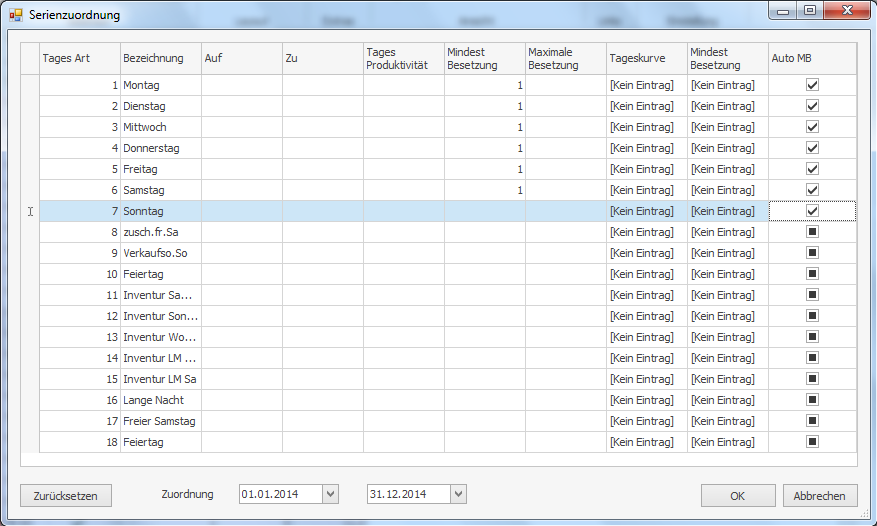The image size is (877, 526).
Task: Toggle Auto MB checkbox for Lange Nacht
Action: tap(812, 400)
